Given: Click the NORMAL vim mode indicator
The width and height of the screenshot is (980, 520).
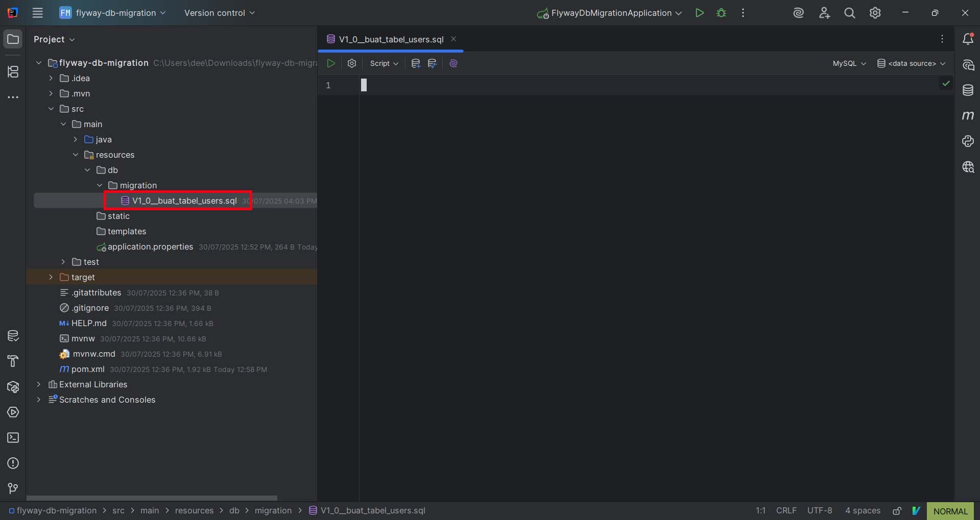Looking at the screenshot, I should [950, 511].
